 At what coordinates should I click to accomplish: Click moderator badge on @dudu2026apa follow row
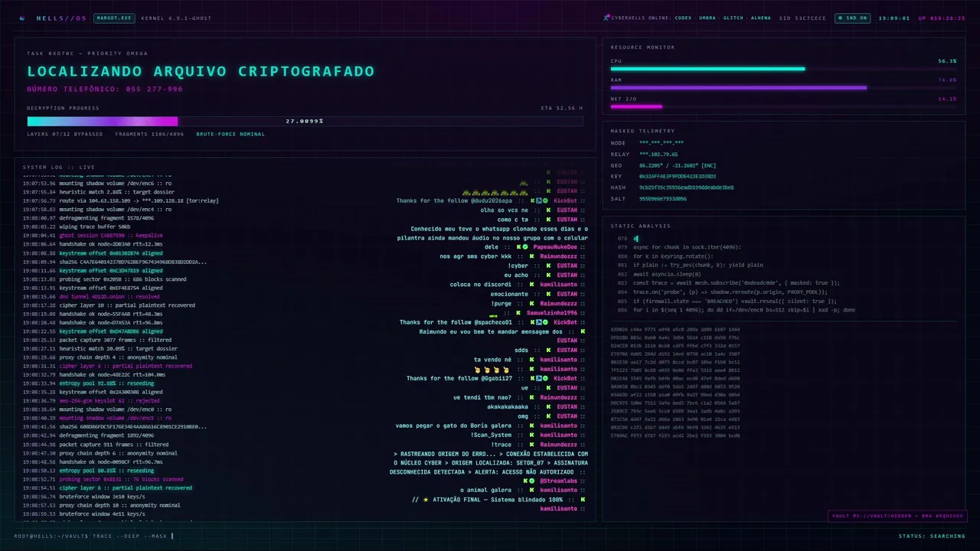pos(537,201)
